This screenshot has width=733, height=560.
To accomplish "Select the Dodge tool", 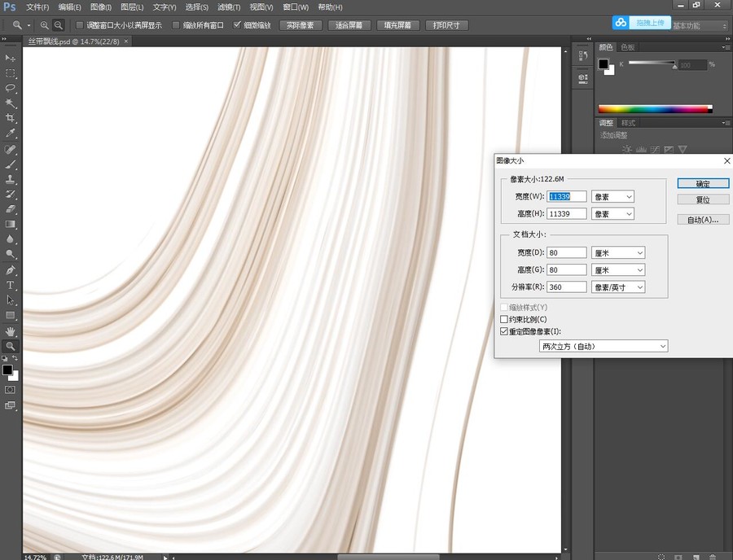I will coord(10,254).
